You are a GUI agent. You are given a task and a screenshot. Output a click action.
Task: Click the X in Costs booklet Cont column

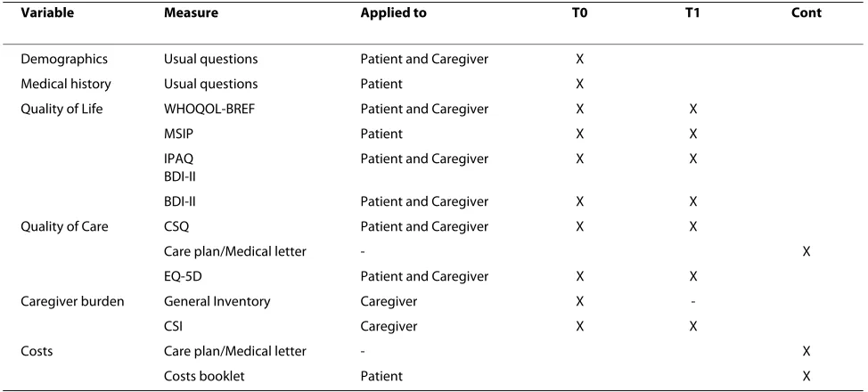tap(806, 376)
